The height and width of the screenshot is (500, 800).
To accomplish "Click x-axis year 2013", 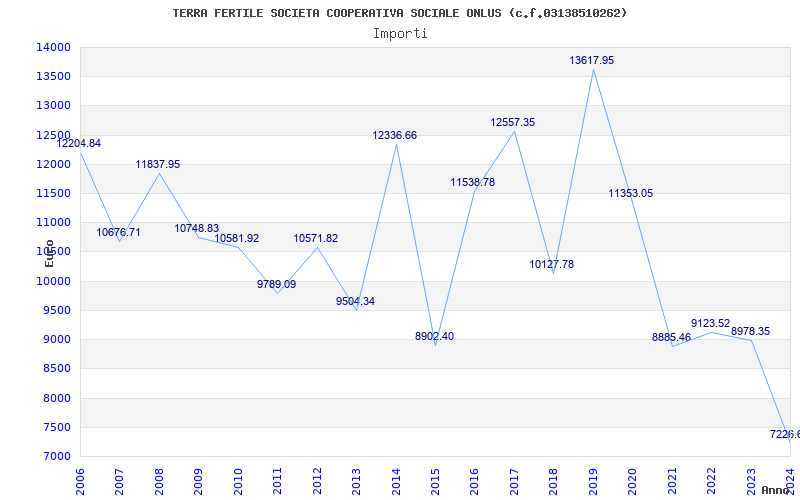I will [x=357, y=481].
